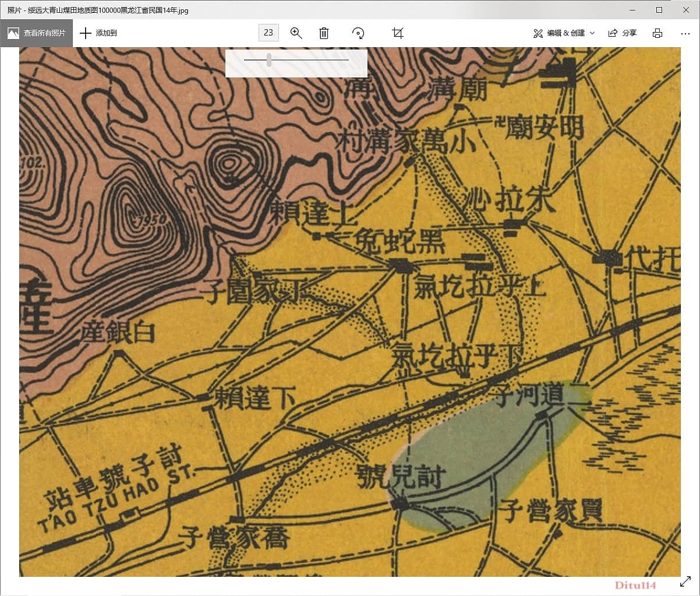This screenshot has width=700, height=596.
Task: Delete the photo with trash icon
Action: click(324, 33)
